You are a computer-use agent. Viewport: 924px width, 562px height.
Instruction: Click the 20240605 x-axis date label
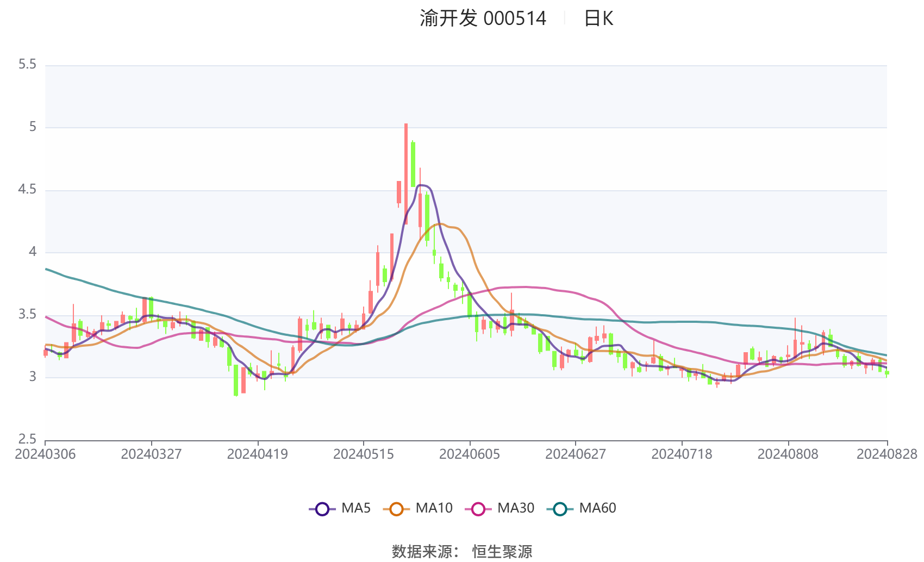470,454
